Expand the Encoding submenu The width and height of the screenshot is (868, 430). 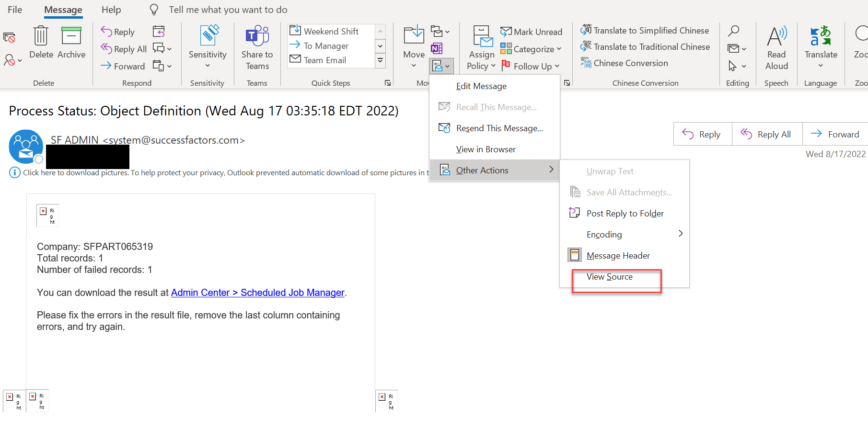(x=625, y=235)
